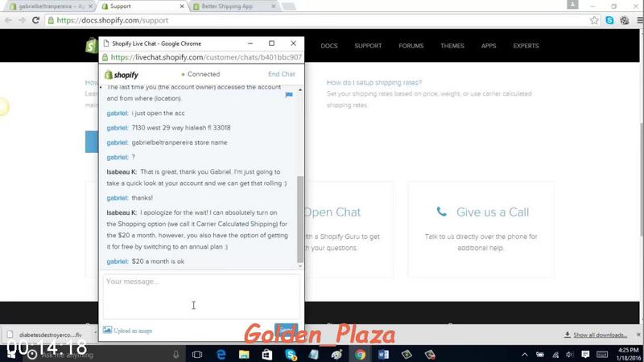Open Microsoft Word from the taskbar
Image resolution: width=644 pixels, height=362 pixels.
click(x=383, y=354)
